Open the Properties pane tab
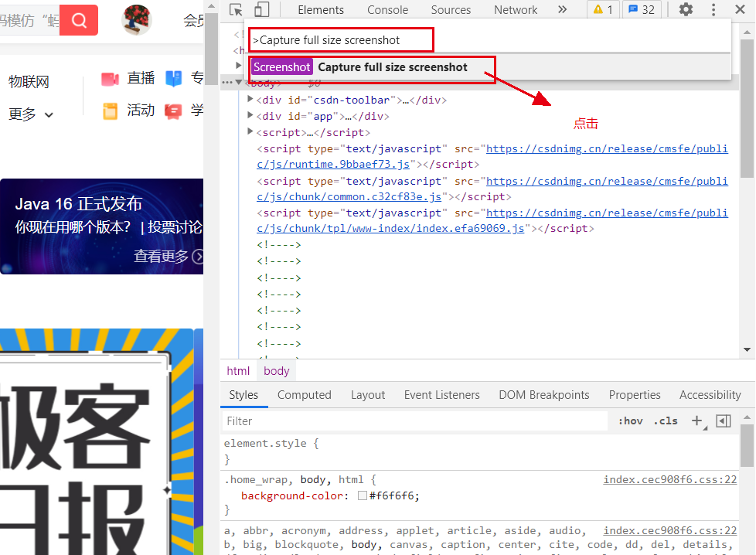 tap(635, 395)
